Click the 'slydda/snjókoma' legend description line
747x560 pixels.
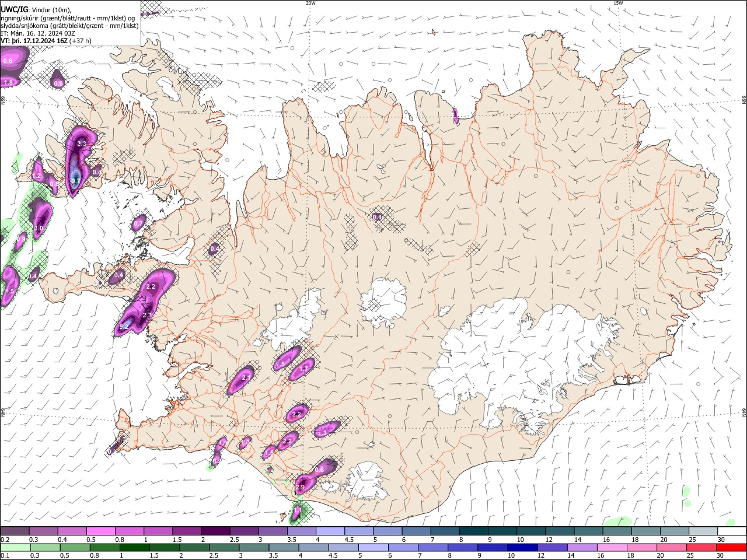point(69,25)
